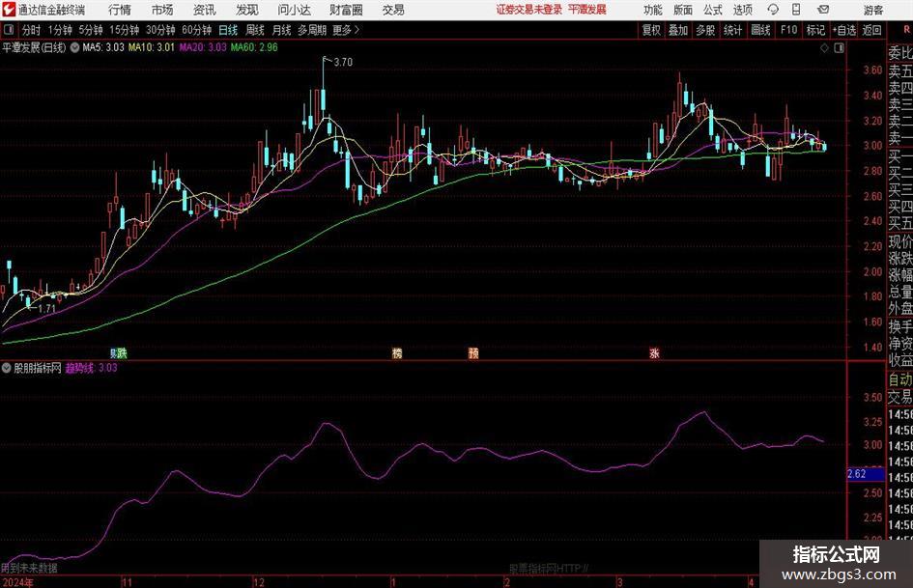Open the 选项 menu
Viewport: 913px width, 588px height.
tap(742, 10)
